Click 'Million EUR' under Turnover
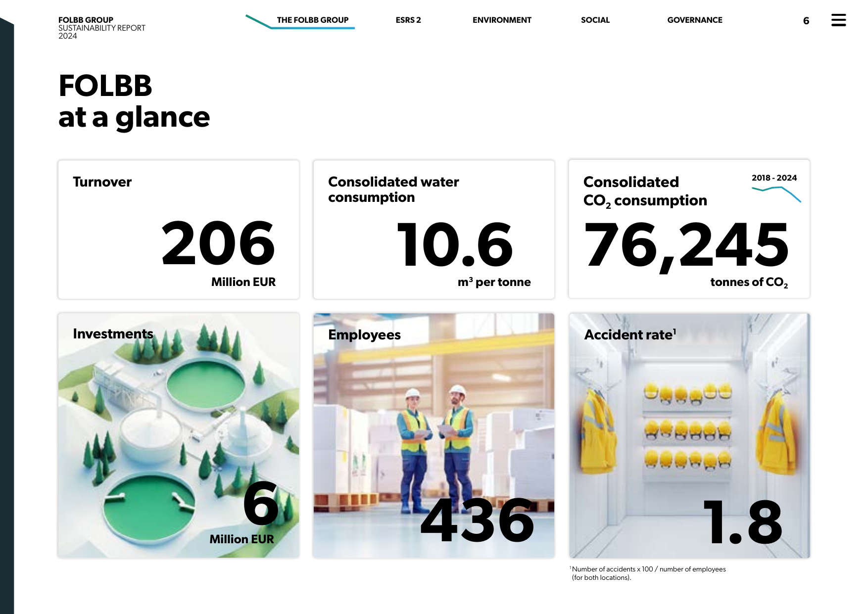Image resolution: width=868 pixels, height=614 pixels. 243,282
